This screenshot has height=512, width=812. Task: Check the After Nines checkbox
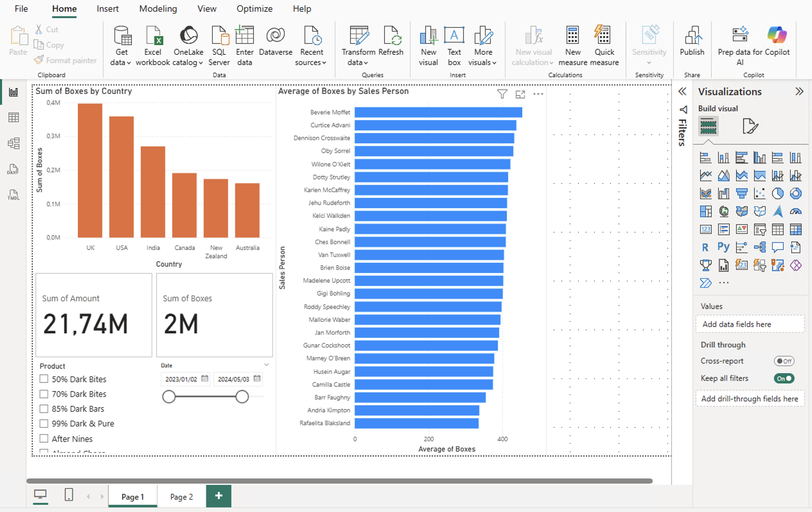(x=44, y=438)
